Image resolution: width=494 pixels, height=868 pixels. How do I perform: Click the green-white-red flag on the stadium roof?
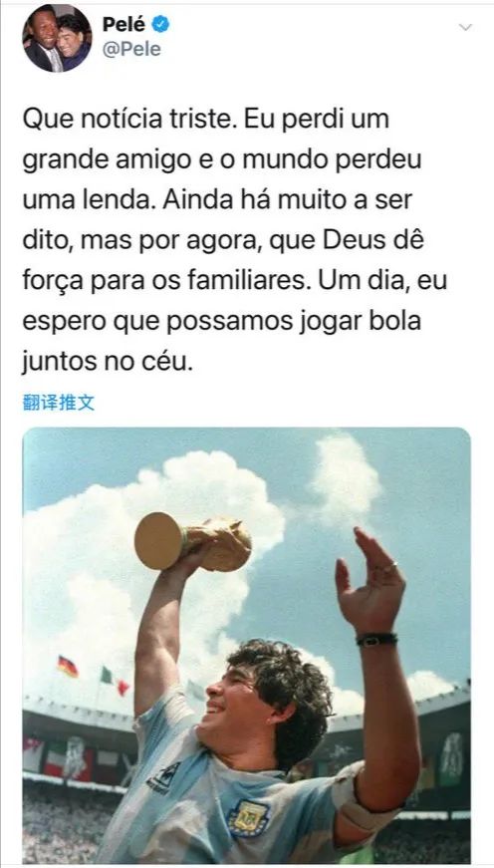click(115, 681)
